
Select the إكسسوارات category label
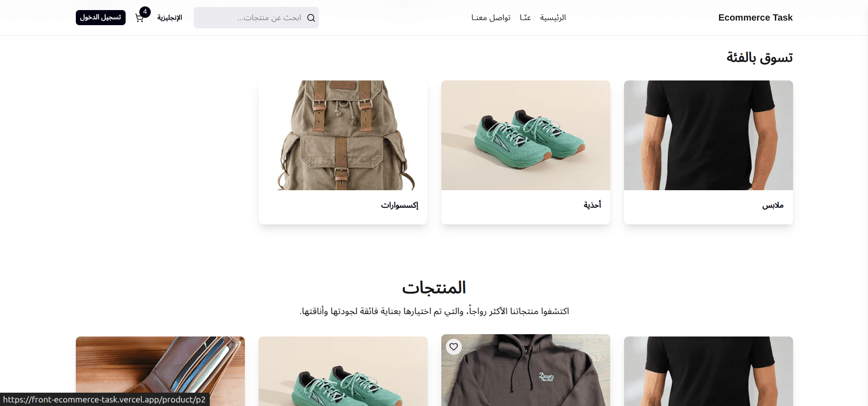[x=400, y=205]
